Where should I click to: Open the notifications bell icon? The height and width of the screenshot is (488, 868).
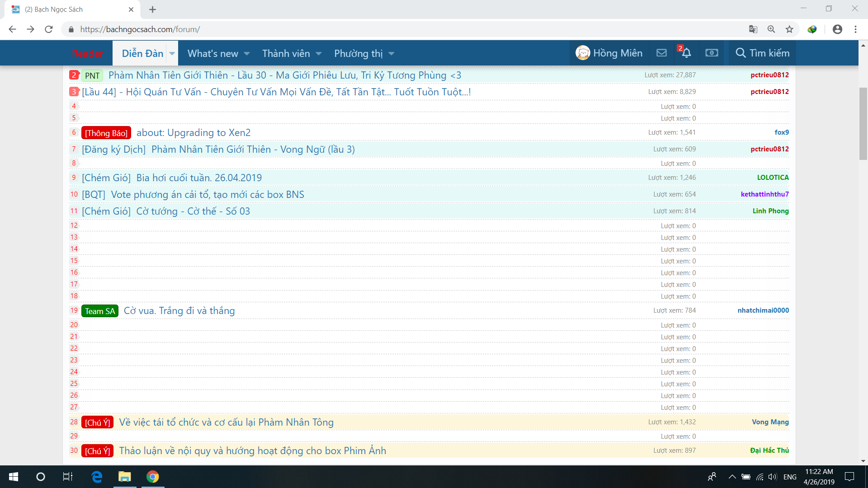pyautogui.click(x=686, y=53)
